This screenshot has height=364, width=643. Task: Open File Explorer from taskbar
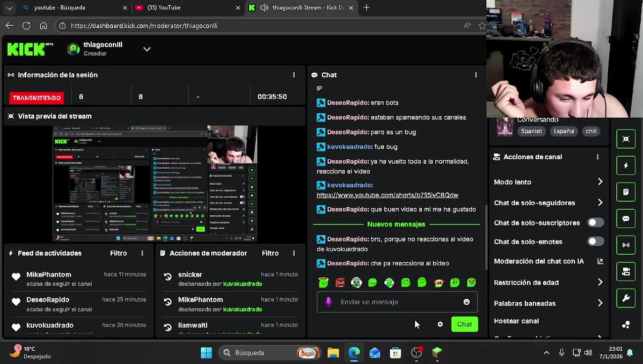(x=333, y=353)
